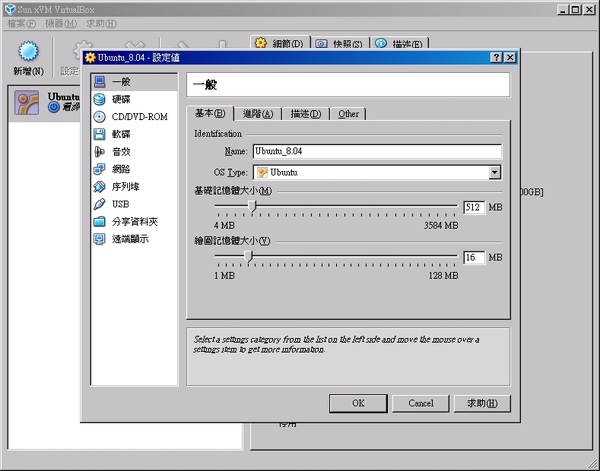Viewport: 600px width, 471px height.
Task: Select the CD/DVD-ROM label in category list
Action: coord(140,117)
